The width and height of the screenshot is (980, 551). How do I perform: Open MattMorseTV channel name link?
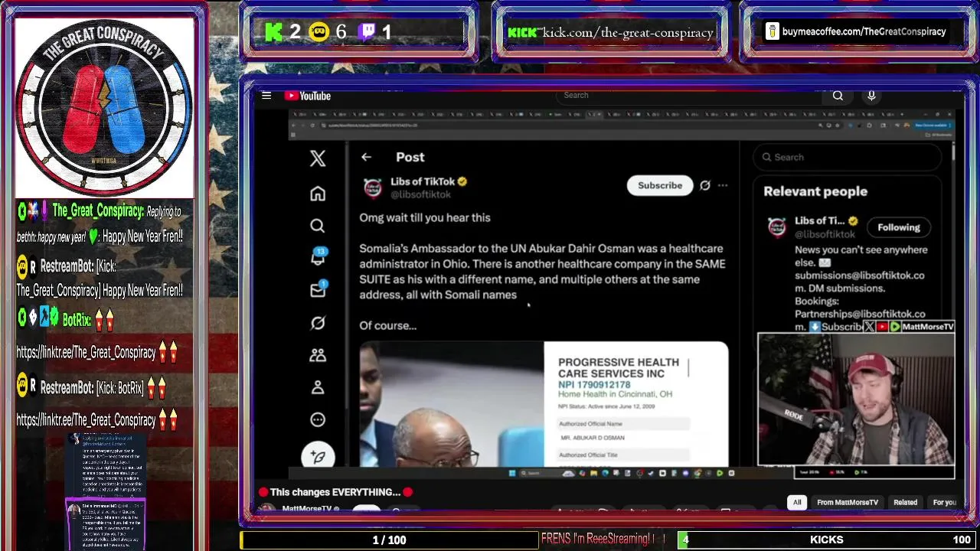307,509
